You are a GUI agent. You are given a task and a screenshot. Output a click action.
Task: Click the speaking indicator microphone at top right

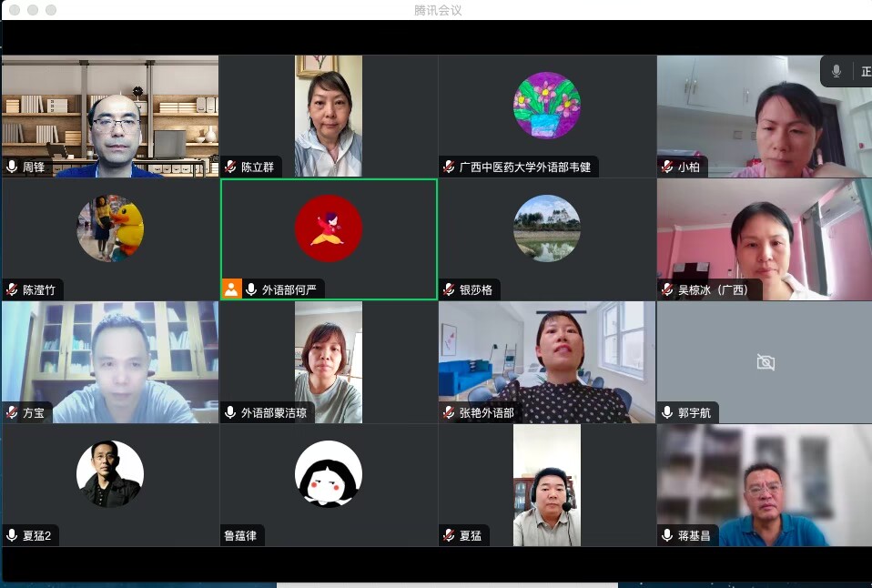(x=836, y=71)
